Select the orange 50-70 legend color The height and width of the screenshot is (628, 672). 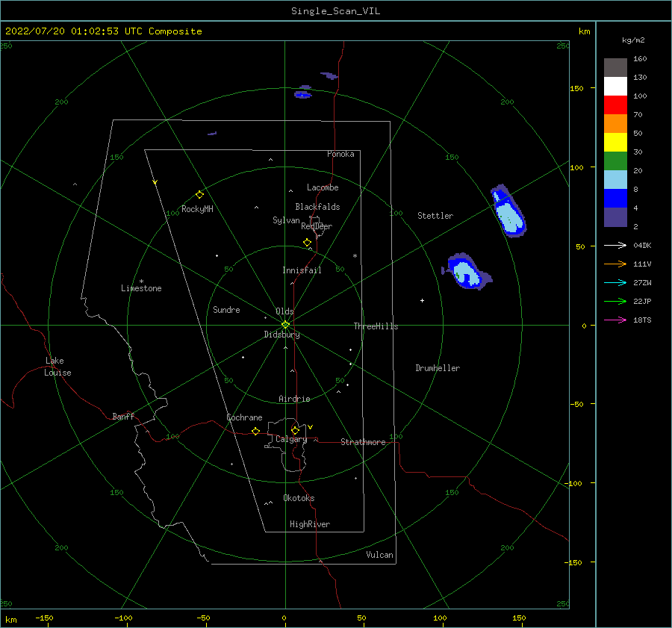615,123
